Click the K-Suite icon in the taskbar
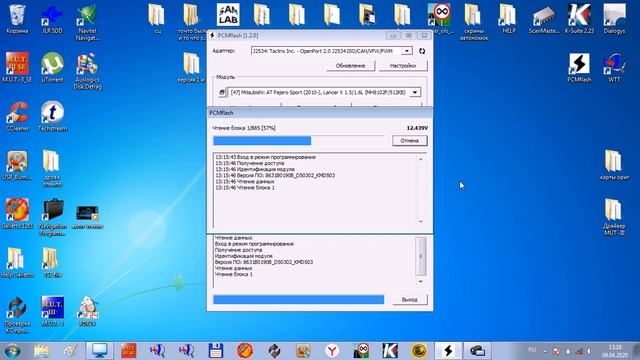This screenshot has width=640, height=360. tap(390, 351)
